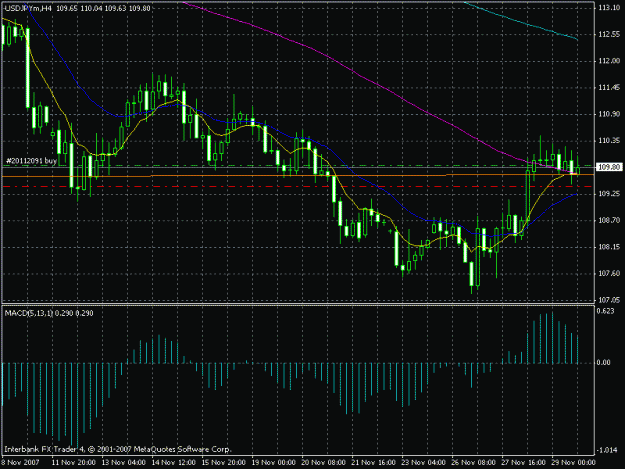The height and width of the screenshot is (469, 625).
Task: Click the 113.10 price scale label
Action: point(609,8)
